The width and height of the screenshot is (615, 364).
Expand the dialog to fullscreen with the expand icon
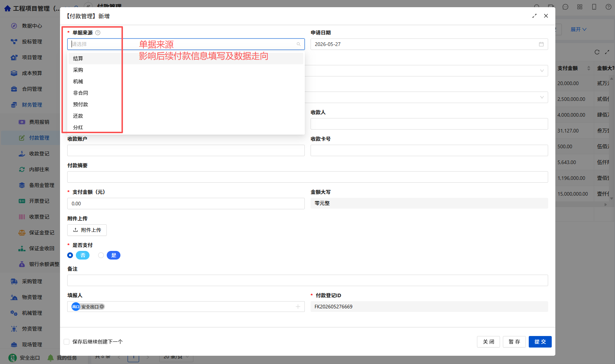pyautogui.click(x=534, y=16)
